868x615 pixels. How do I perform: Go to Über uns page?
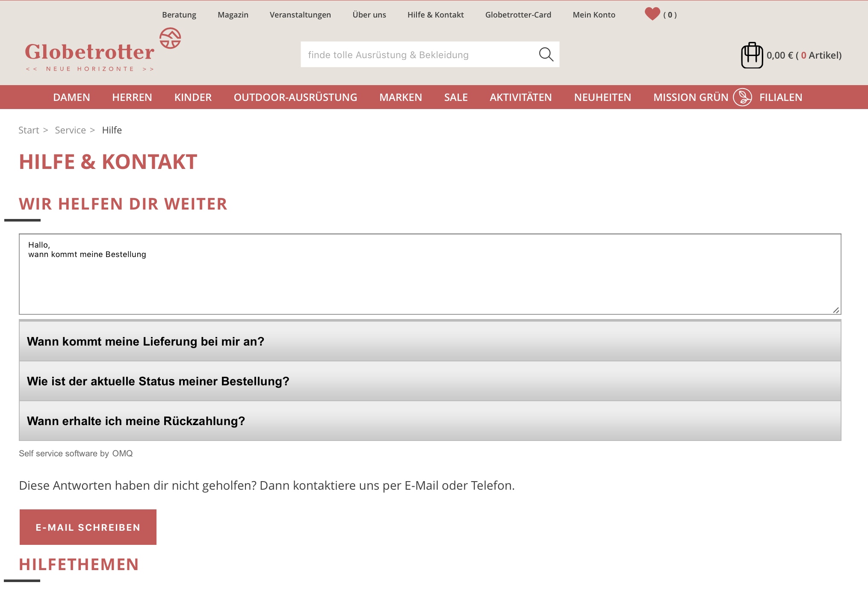(369, 15)
